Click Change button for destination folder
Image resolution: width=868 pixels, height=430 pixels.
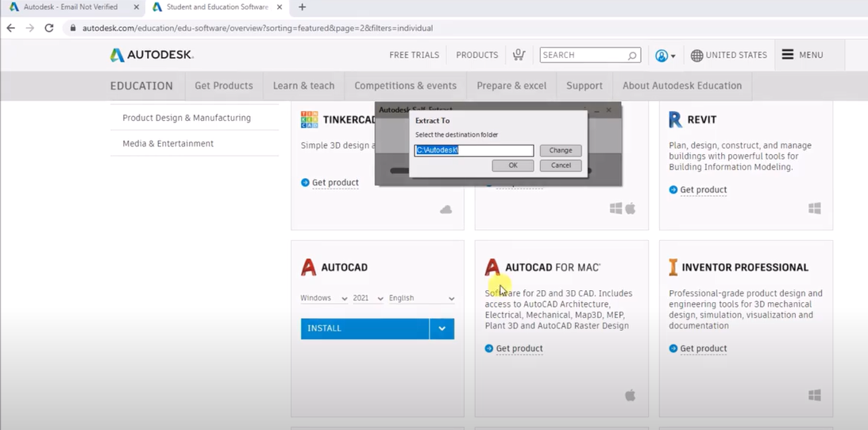coord(560,150)
